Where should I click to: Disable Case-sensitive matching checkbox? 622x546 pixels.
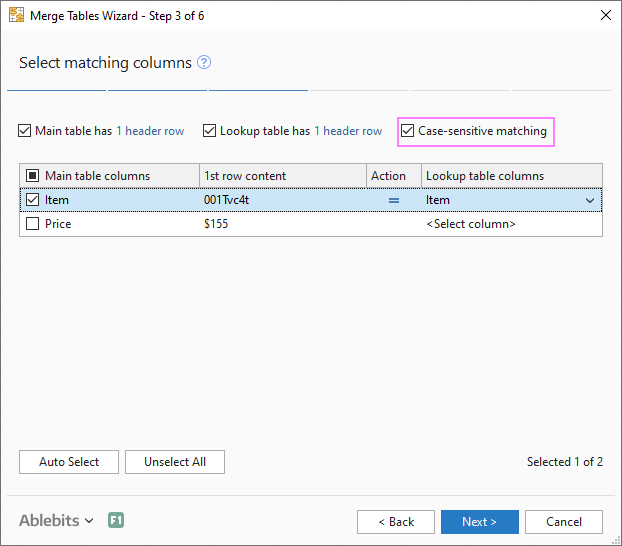[408, 131]
